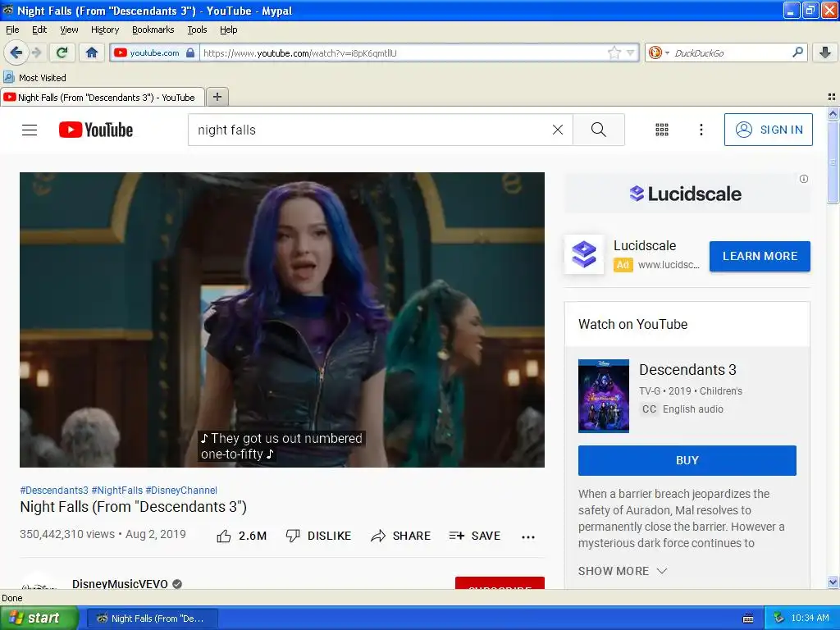Click the blue BUY button
The image size is (840, 630).
point(687,460)
